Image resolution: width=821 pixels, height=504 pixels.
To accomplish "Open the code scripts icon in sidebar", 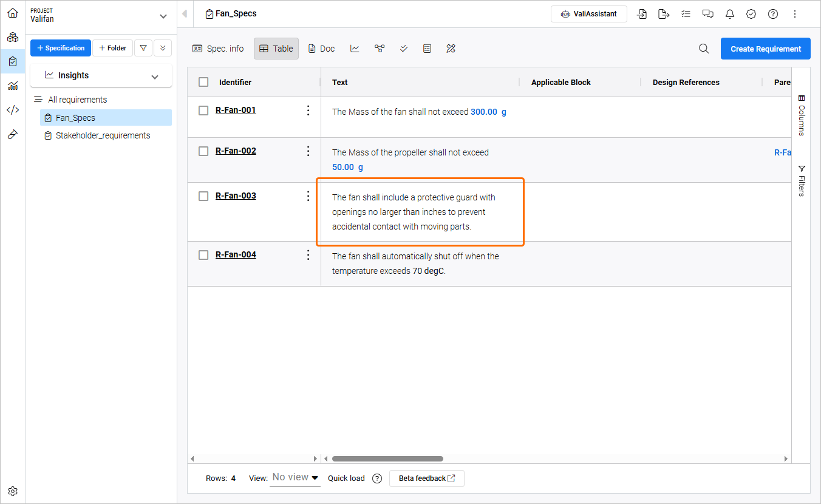I will 13,110.
